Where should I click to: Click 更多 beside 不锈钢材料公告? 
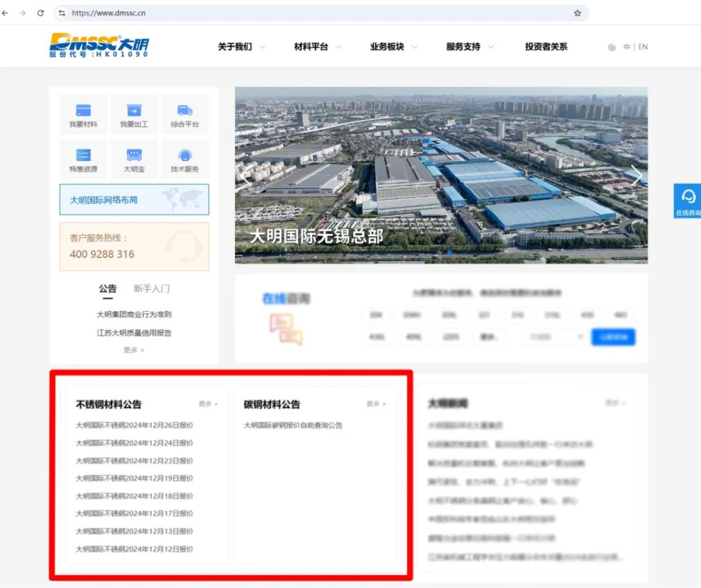[208, 404]
